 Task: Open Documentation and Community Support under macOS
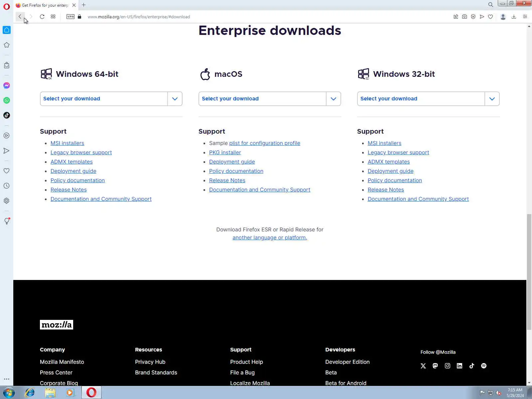click(x=260, y=190)
